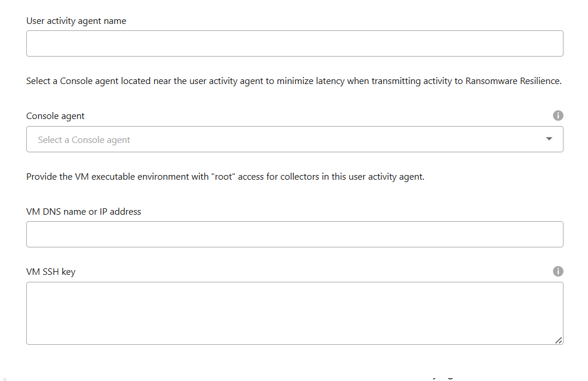The height and width of the screenshot is (381, 588).
Task: Grab the VM SSH key textarea resize handle
Action: tap(559, 340)
